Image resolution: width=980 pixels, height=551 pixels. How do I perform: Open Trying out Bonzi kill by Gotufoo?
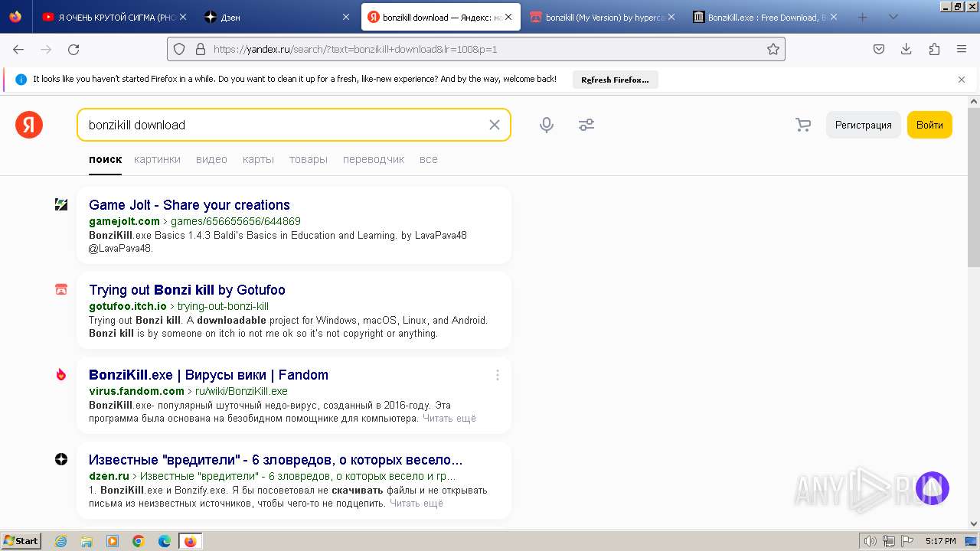[187, 290]
